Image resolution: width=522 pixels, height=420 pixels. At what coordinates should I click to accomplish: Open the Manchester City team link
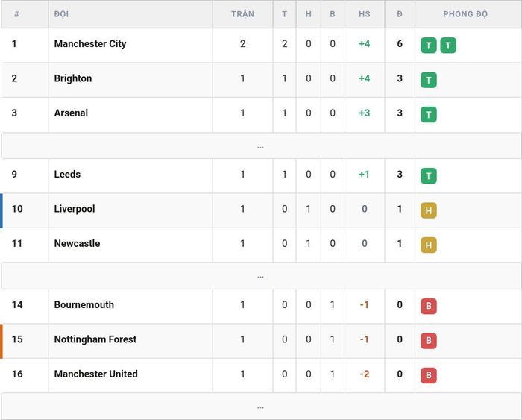[x=90, y=43]
